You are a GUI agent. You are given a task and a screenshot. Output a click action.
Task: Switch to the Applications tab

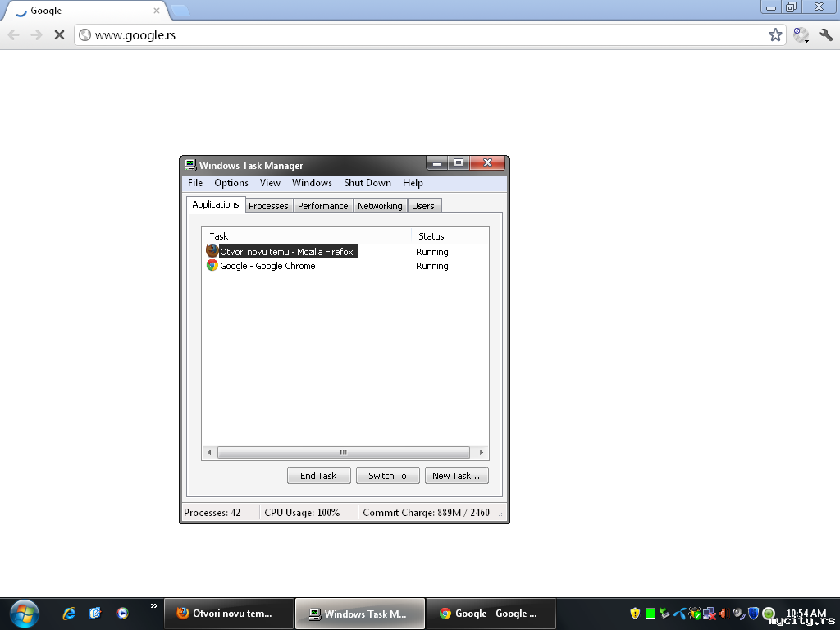216,204
